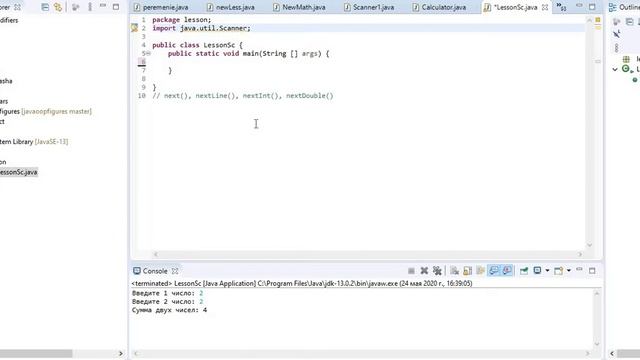This screenshot has height=360, width=640.
Task: Open Display Selected Console dropdown arrow
Action: (x=547, y=271)
